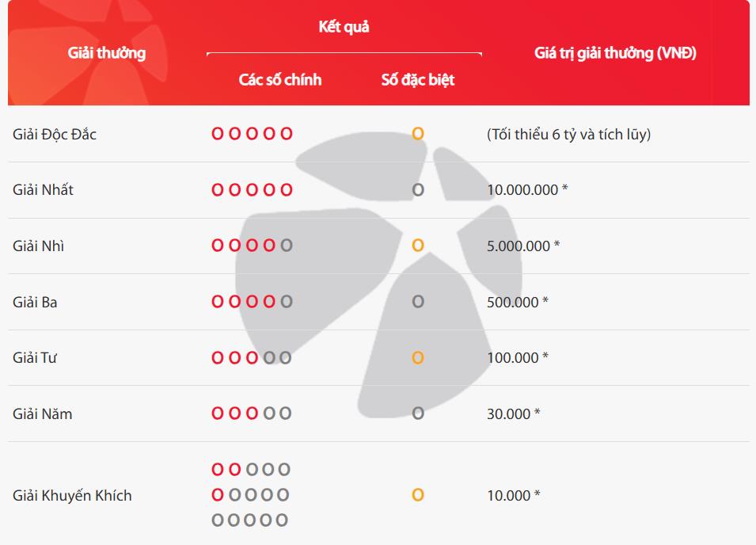The image size is (756, 545).
Task: Click the "Tối thiểu 6 tỷ và tích lũy" text
Action: tap(568, 135)
